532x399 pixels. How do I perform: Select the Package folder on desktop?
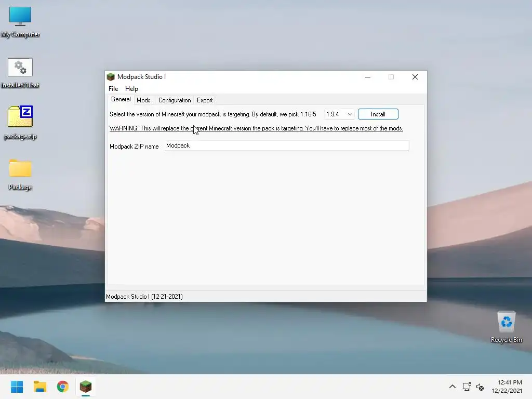pyautogui.click(x=20, y=175)
